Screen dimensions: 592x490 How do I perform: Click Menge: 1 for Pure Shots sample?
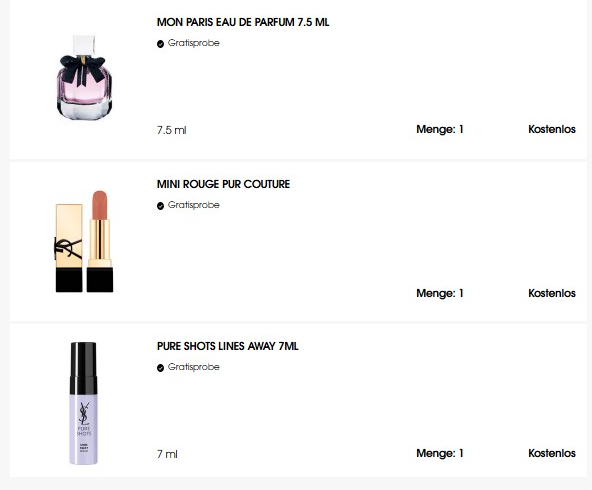click(x=440, y=453)
